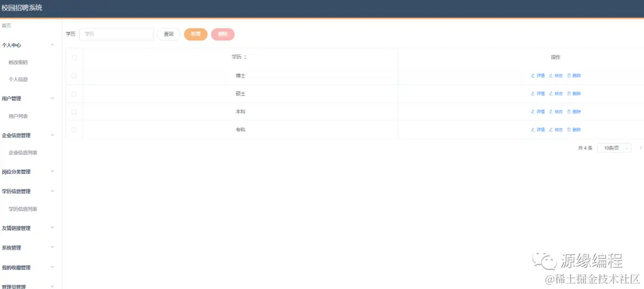Open 个人信息 in the sidebar

coord(18,79)
